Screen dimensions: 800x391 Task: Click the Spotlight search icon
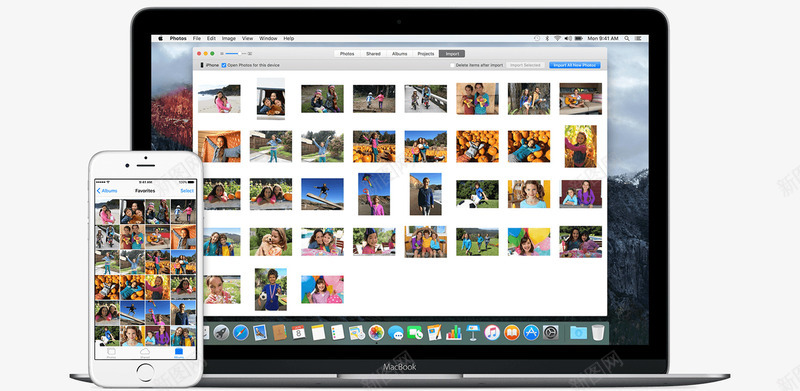click(x=627, y=38)
